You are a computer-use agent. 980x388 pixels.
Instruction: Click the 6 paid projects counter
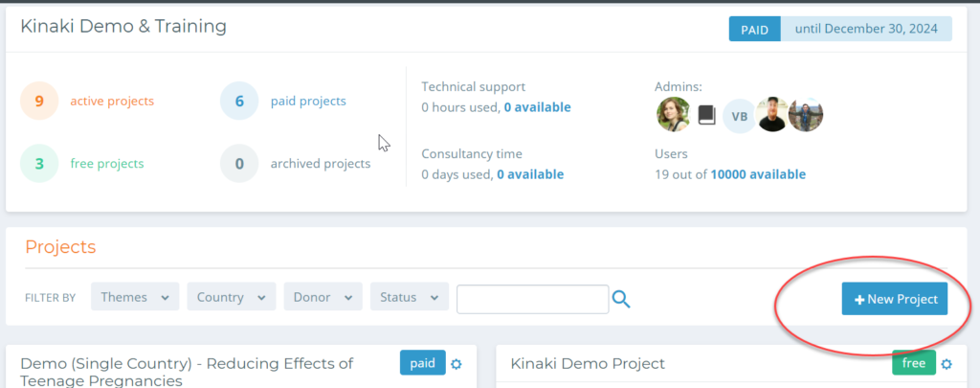283,101
